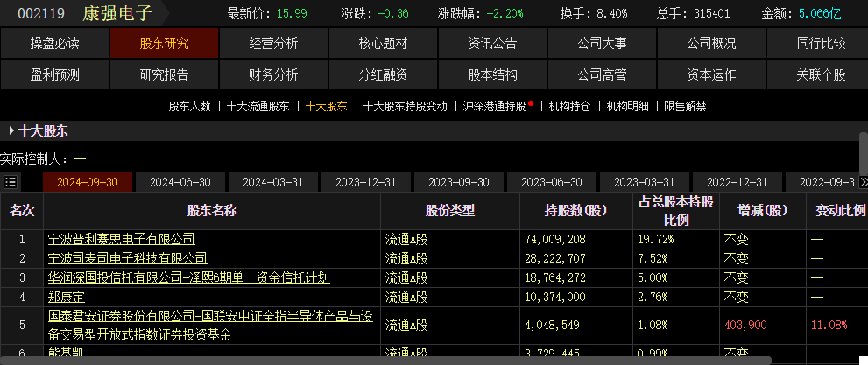The width and height of the screenshot is (868, 365).
Task: Jump to the 股东人数 section
Action: coord(190,106)
